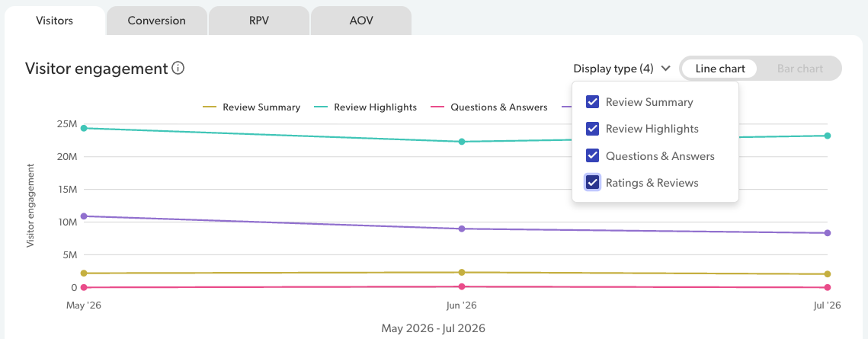
Task: Click purple Ratings & Reviews point at Jun '26
Action: coord(462,229)
